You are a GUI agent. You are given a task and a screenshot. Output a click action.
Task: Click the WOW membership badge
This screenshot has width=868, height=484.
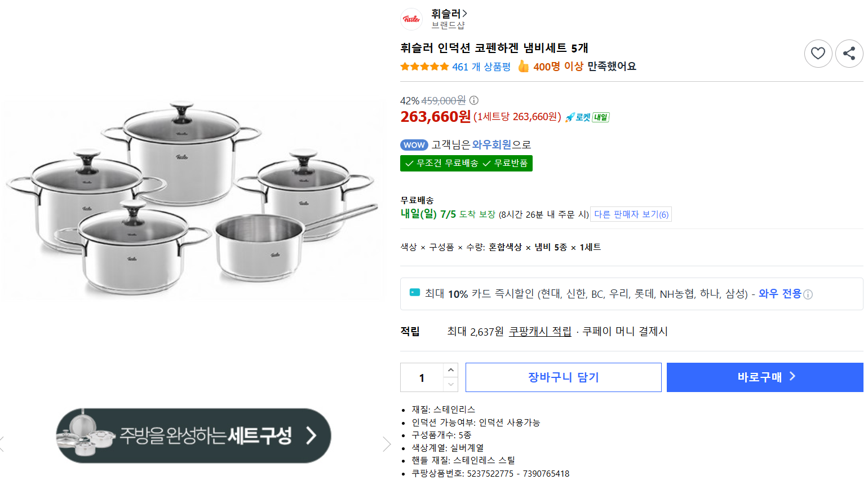(414, 145)
